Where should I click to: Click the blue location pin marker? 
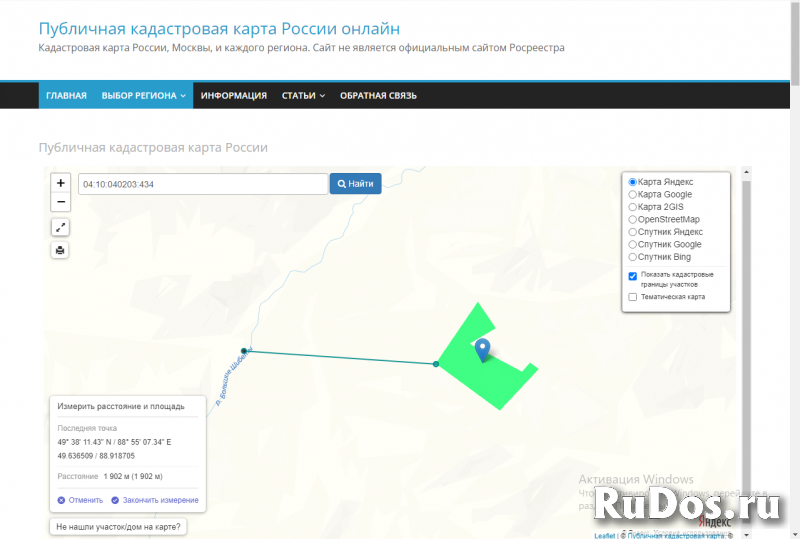point(482,351)
